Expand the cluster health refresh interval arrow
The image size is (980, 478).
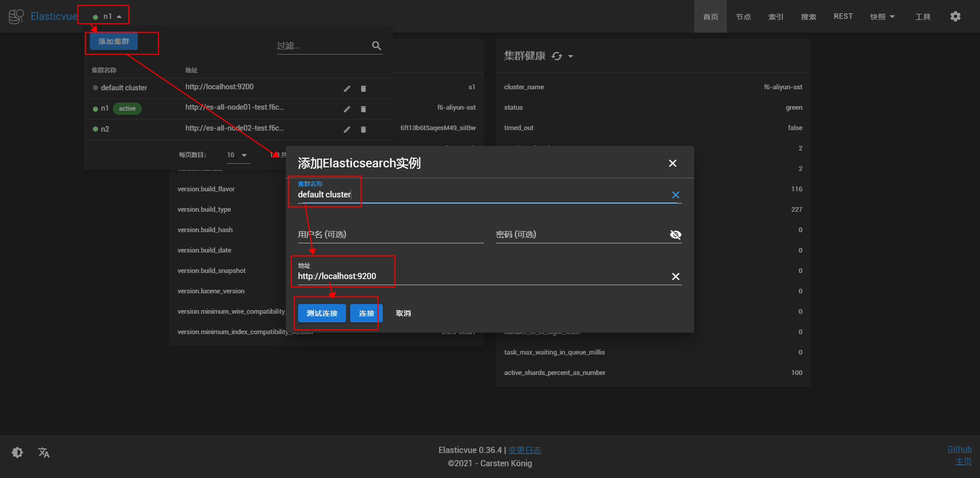[x=571, y=56]
